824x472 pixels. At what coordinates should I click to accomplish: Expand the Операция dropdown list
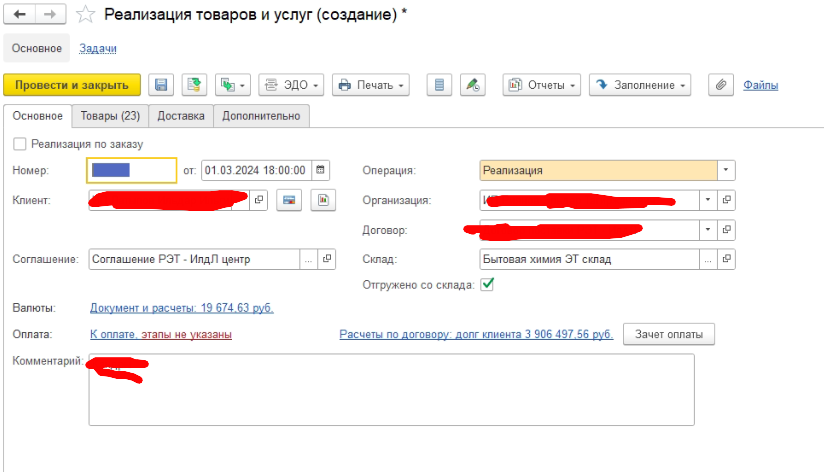(x=726, y=170)
